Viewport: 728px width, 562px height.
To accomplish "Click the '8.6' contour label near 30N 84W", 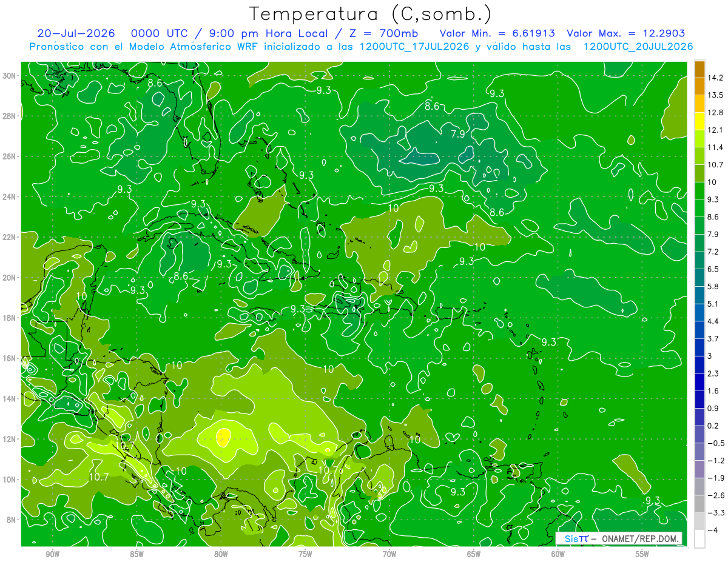I will [x=155, y=83].
